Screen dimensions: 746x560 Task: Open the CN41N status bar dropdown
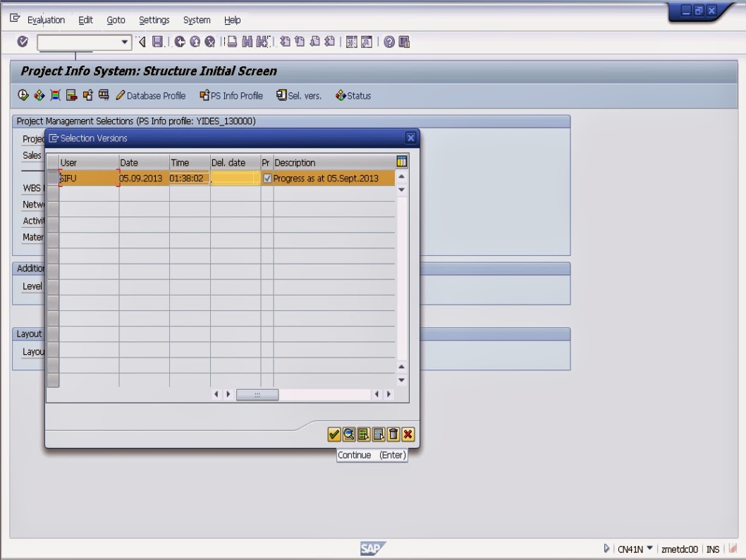coord(650,549)
